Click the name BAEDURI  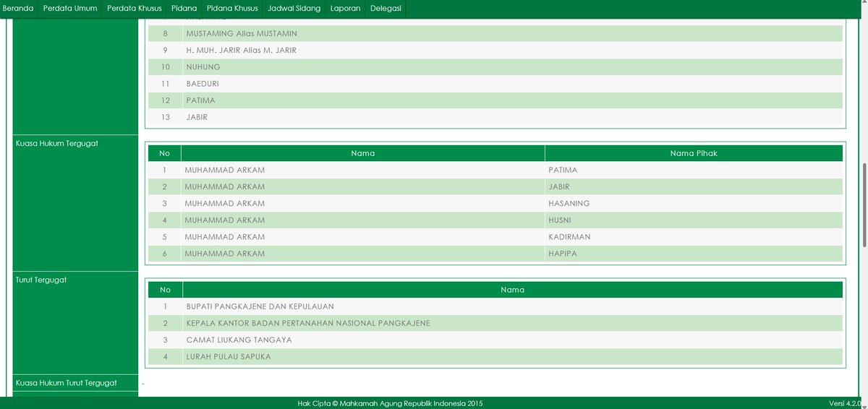click(203, 84)
